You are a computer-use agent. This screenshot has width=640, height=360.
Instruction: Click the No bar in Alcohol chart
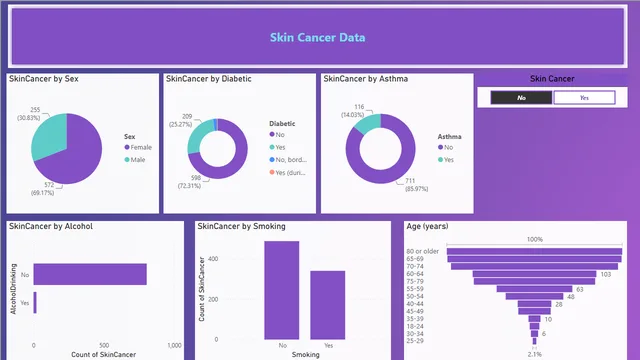[90, 274]
